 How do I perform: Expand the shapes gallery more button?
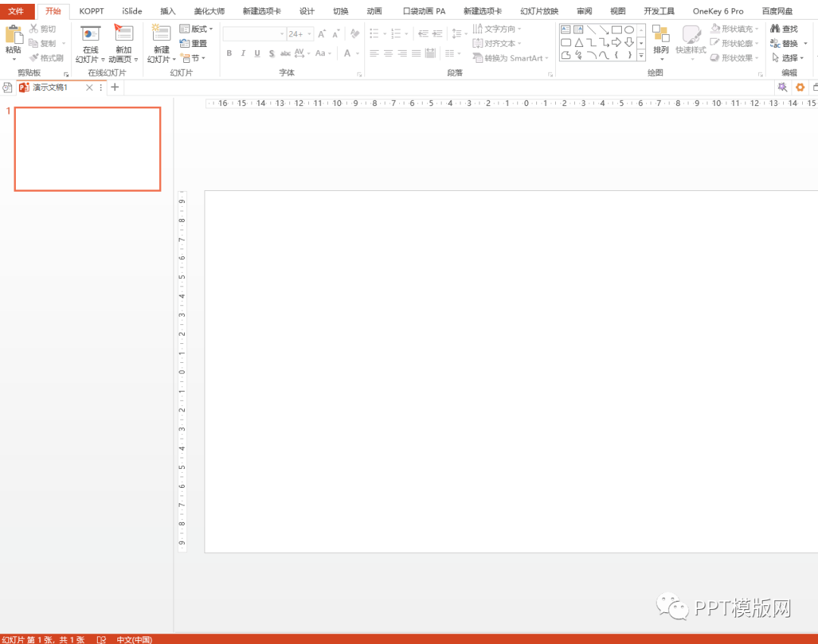[641, 55]
